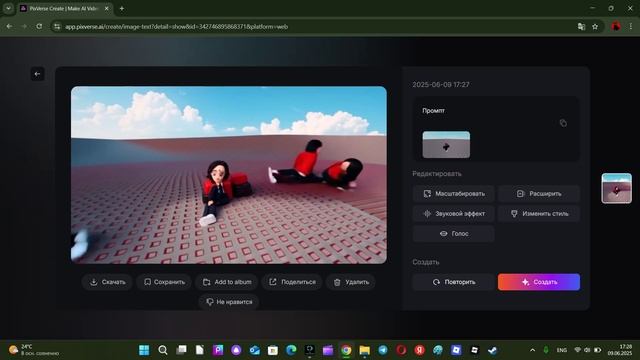The width and height of the screenshot is (640, 360).
Task: Click the Не нравится dislike button
Action: tap(229, 302)
